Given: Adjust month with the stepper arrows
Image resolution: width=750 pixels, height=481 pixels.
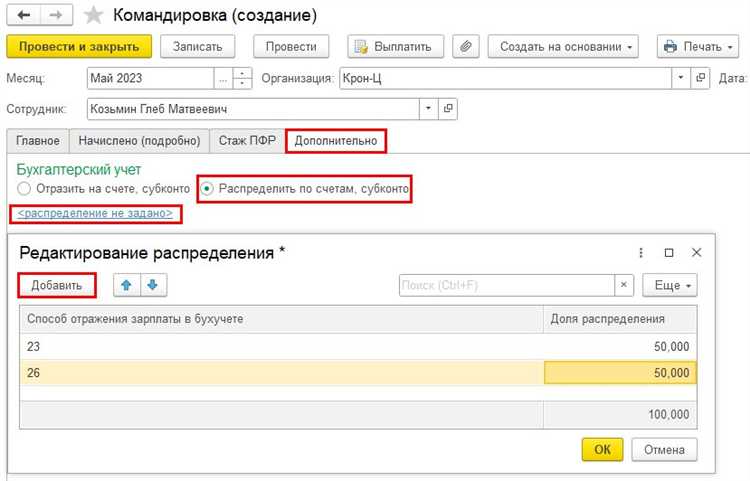Looking at the screenshot, I should point(242,78).
